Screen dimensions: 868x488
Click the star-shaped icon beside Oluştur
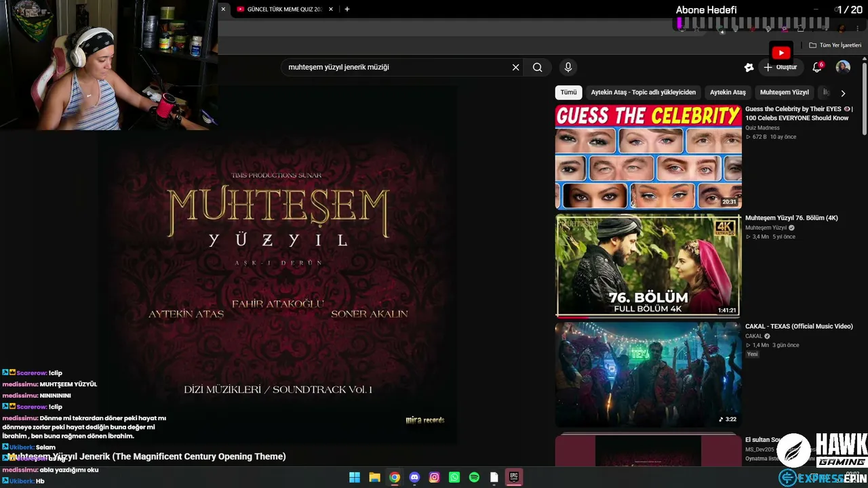(x=749, y=67)
